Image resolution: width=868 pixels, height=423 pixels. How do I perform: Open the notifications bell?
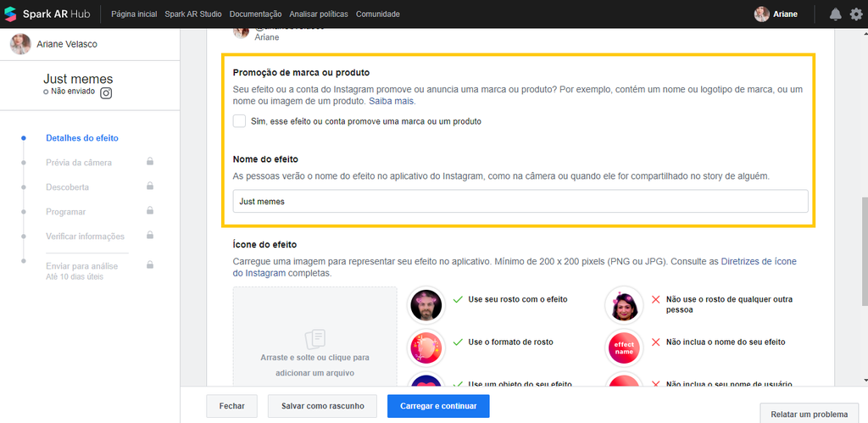(835, 14)
